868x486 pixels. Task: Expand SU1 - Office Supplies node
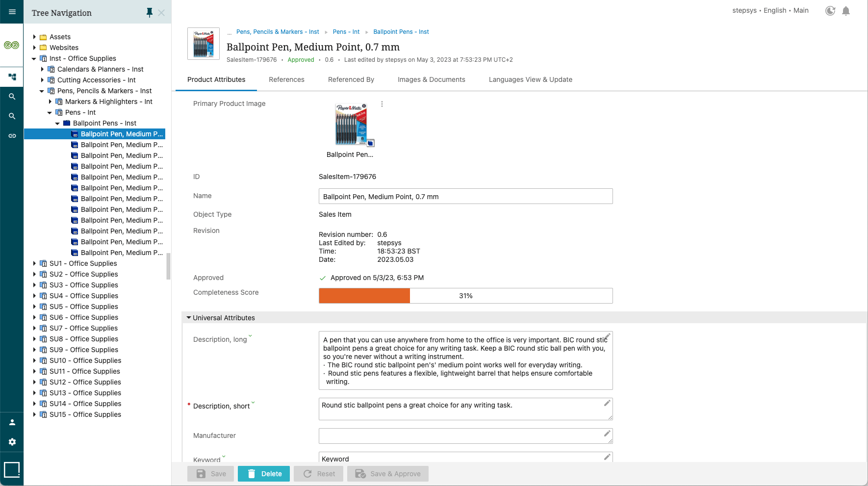pos(34,263)
